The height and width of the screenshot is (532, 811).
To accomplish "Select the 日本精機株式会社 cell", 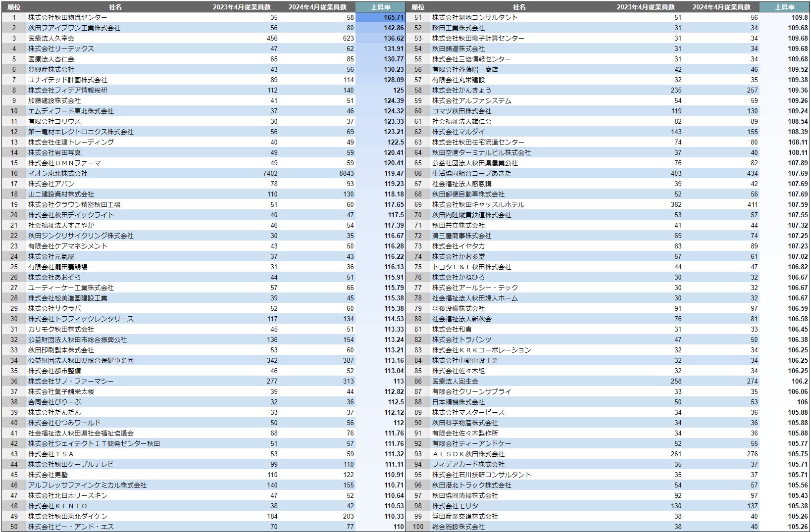I will [x=458, y=402].
